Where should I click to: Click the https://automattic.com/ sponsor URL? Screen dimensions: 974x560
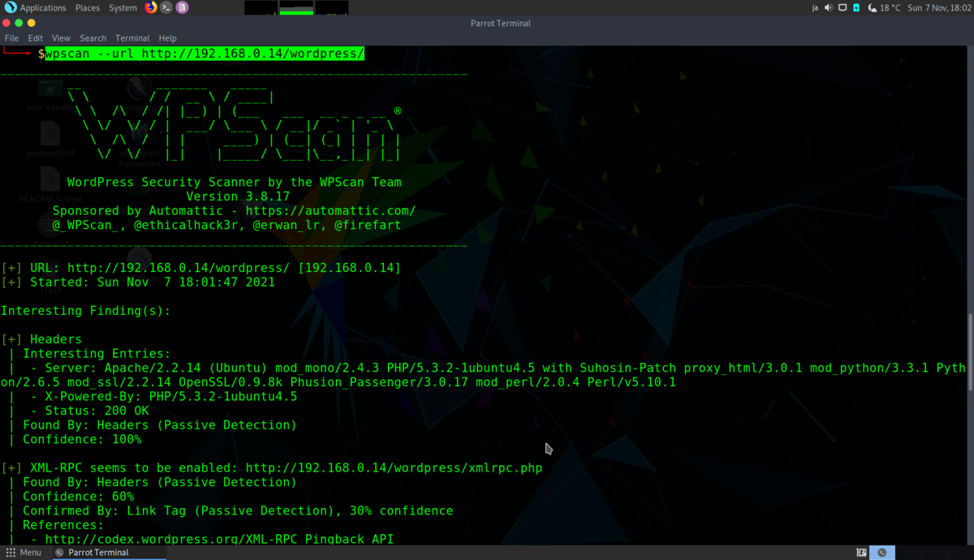[330, 210]
